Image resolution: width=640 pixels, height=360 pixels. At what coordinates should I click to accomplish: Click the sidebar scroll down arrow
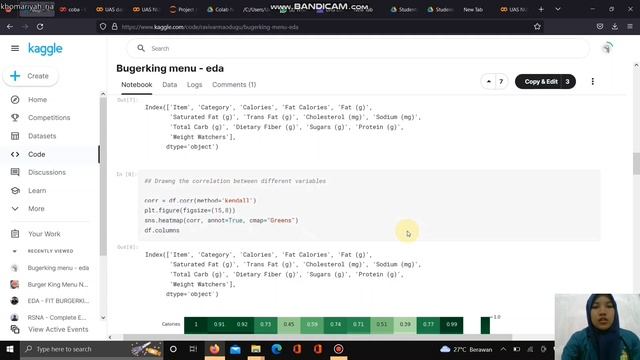pyautogui.click(x=103, y=318)
